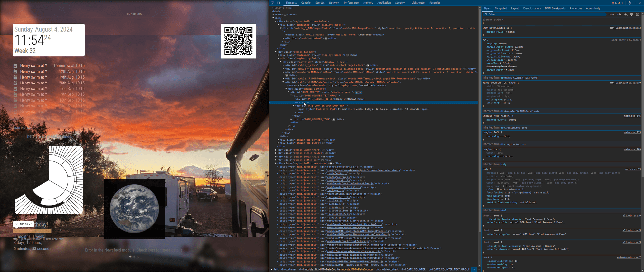The image size is (644, 272).
Task: Click the last page indicator dot
Action: (x=138, y=257)
